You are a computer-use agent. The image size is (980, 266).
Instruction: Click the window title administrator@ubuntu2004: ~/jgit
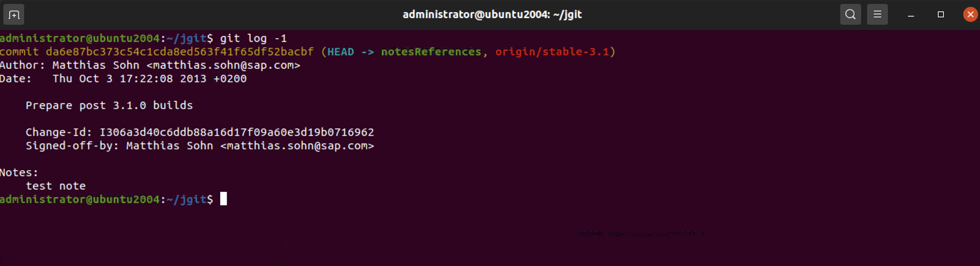[x=492, y=14]
